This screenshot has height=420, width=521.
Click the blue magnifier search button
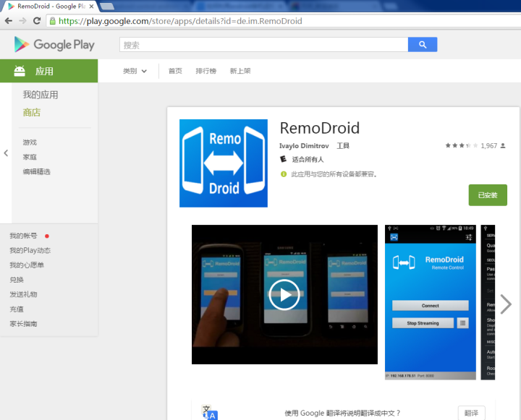tap(423, 45)
